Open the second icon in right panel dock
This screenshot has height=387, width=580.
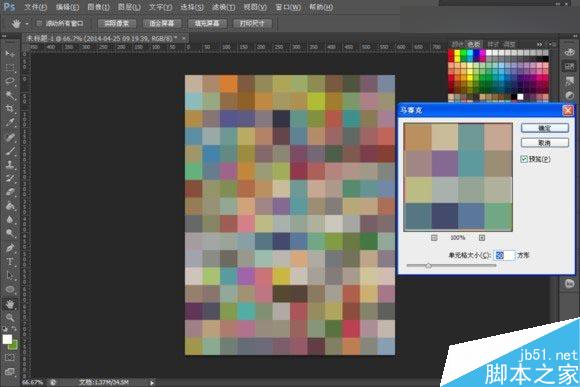point(569,67)
